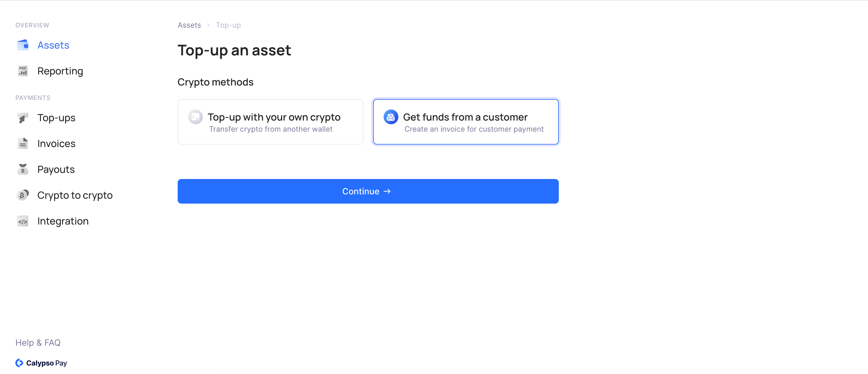Click the Invoices document icon
Image resolution: width=868 pixels, height=374 pixels.
click(x=22, y=143)
